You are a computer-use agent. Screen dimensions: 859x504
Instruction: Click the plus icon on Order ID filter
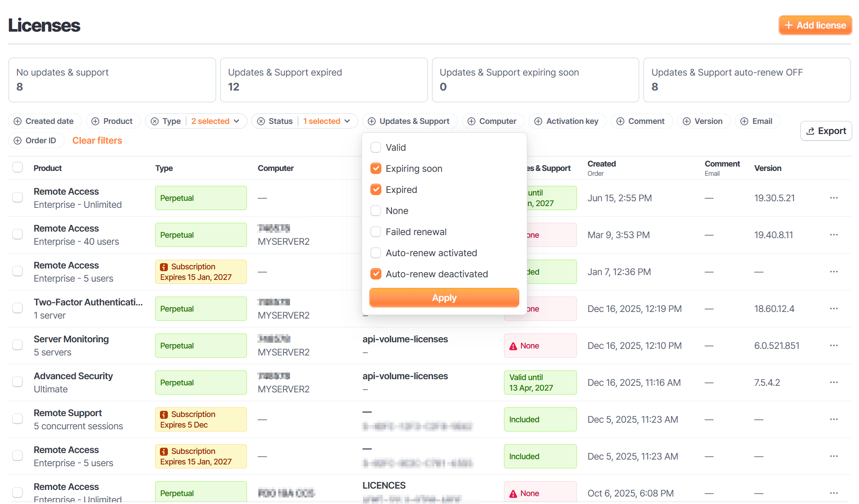(x=18, y=141)
